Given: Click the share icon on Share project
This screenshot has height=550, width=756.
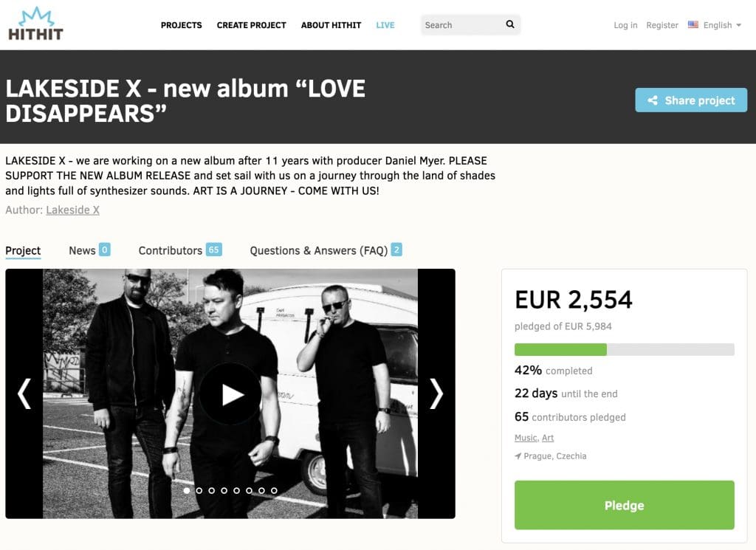Looking at the screenshot, I should point(653,100).
